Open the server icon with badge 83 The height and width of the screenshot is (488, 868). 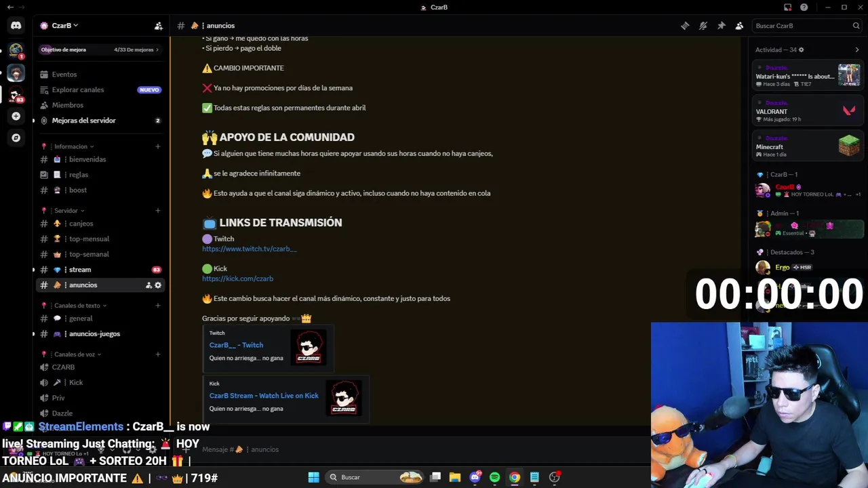coord(16,94)
